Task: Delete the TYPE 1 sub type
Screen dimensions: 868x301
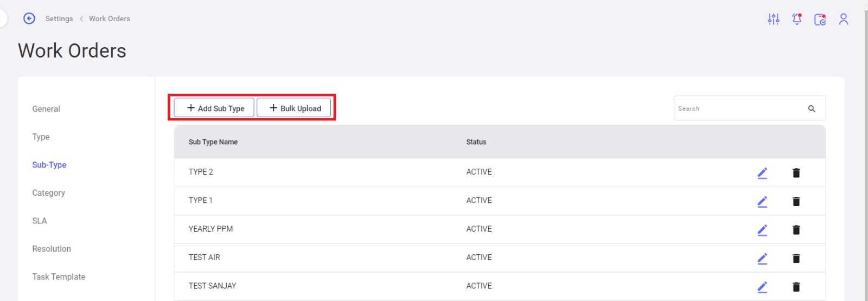Action: [x=796, y=201]
